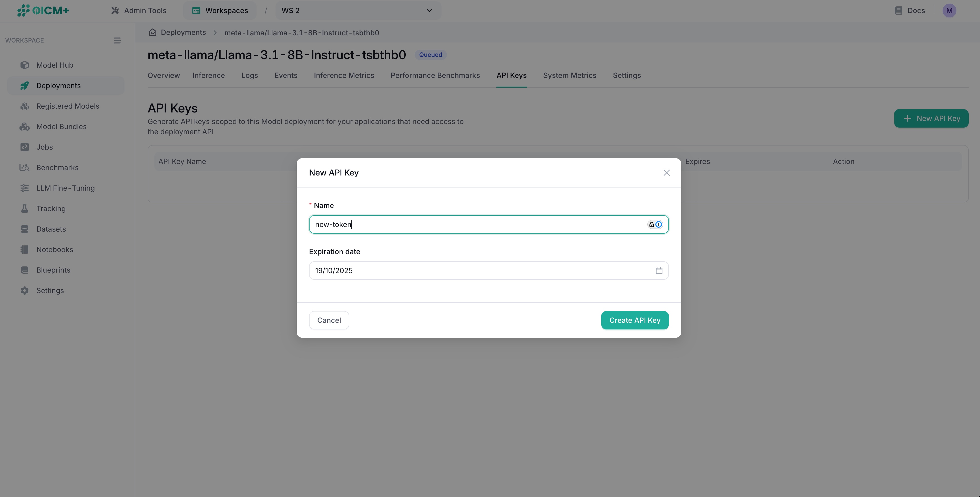Open the expiration date calendar picker
Viewport: 980px width, 497px height.
[659, 270]
